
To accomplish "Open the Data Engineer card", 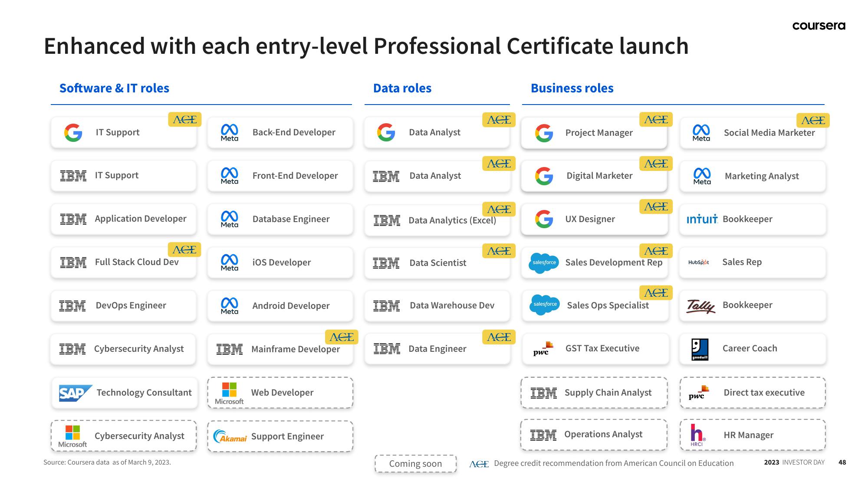I will (437, 349).
